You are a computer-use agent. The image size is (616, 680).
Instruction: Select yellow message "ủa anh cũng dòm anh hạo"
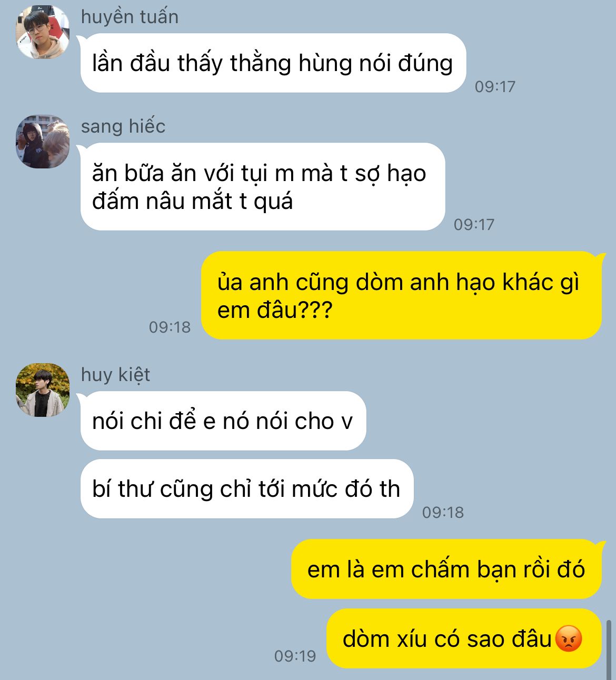click(x=401, y=296)
